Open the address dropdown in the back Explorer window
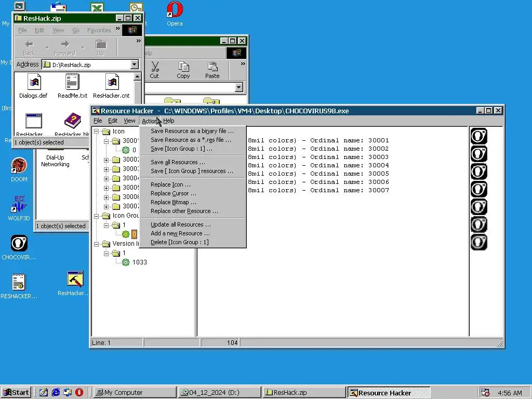Screen dimensions: 532x399 point(239,87)
